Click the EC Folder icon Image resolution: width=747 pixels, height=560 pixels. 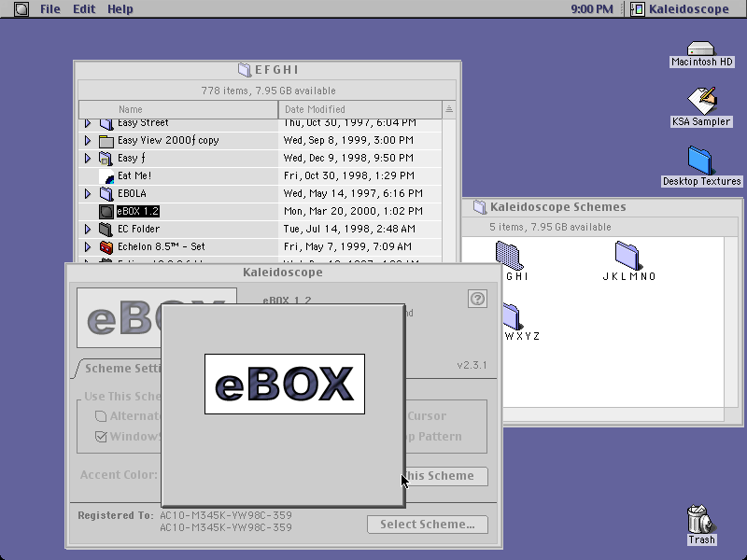click(x=106, y=229)
